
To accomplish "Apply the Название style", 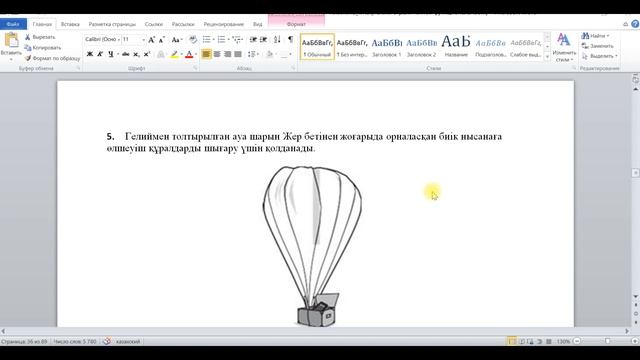I will [456, 47].
